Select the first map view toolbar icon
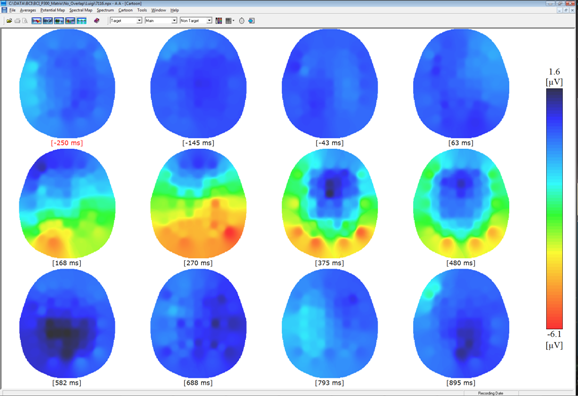This screenshot has width=578, height=396. 36,21
